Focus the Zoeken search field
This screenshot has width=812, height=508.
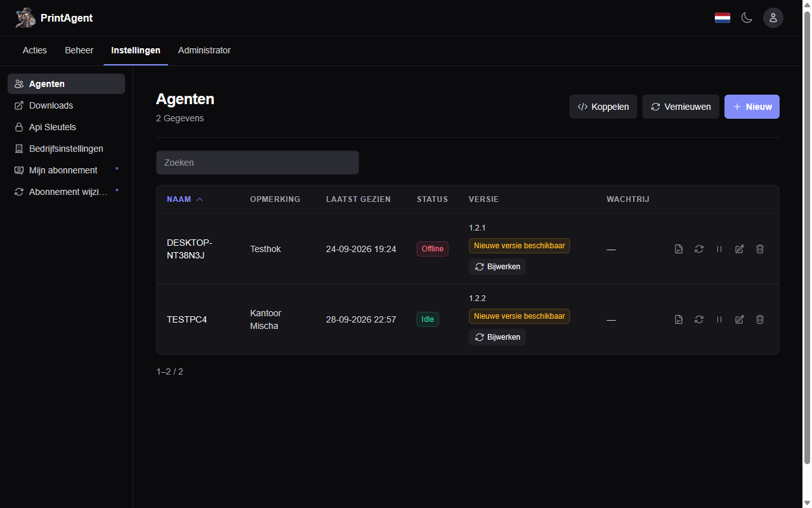(x=258, y=163)
